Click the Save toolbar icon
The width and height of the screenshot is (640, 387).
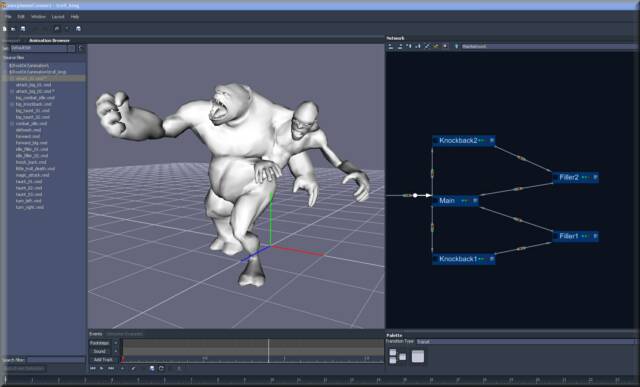point(23,29)
